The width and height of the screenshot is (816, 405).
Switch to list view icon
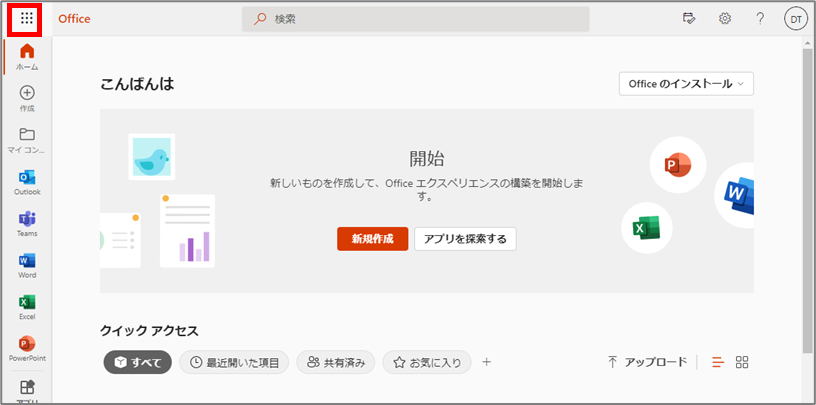(x=718, y=362)
